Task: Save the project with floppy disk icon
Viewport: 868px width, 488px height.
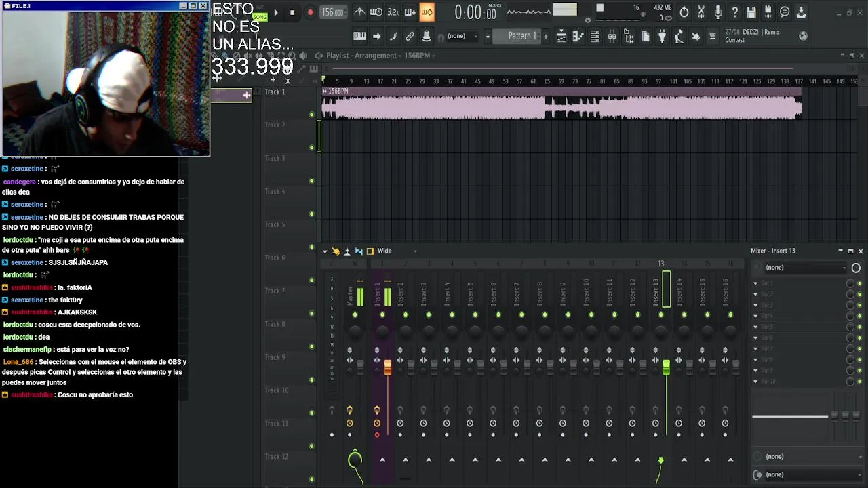Action: click(751, 12)
